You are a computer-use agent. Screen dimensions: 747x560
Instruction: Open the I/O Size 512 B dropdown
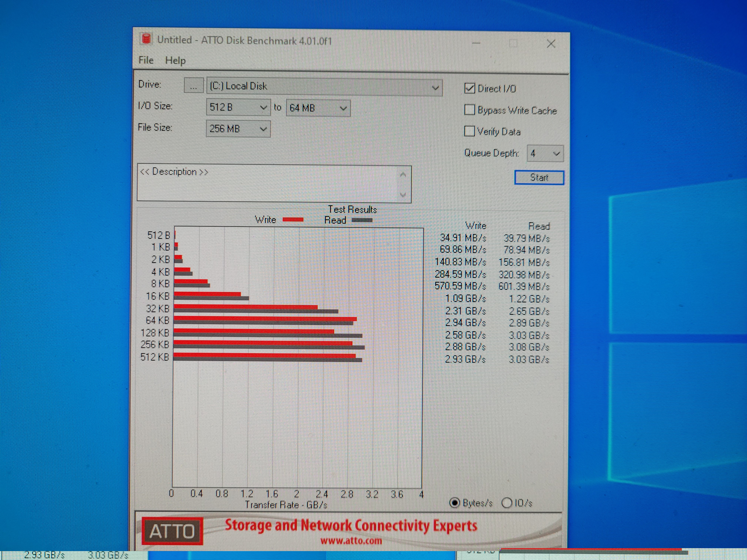coord(238,107)
